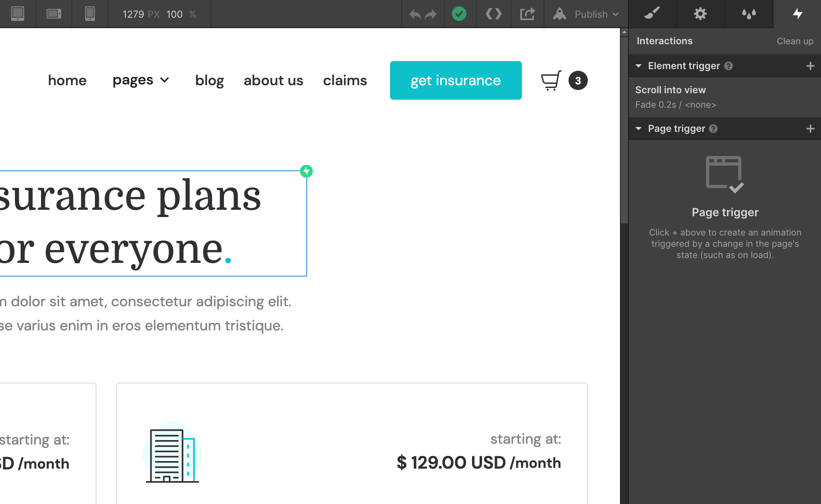The height and width of the screenshot is (504, 821).
Task: Open the share panel
Action: coord(527,14)
